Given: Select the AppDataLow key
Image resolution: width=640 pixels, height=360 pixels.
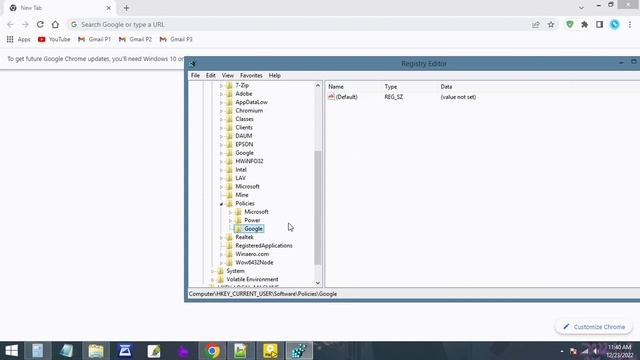Looking at the screenshot, I should [x=251, y=102].
